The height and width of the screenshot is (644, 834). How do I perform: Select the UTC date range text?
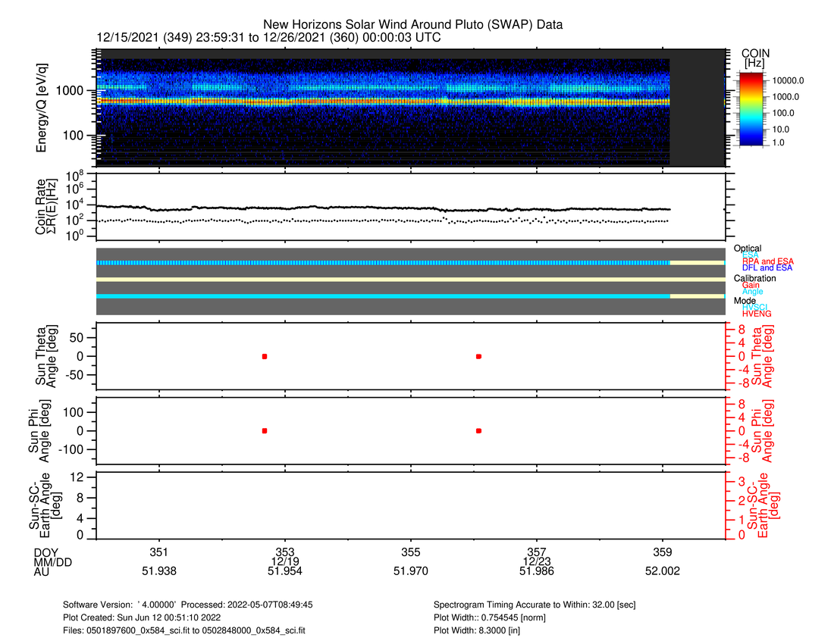268,38
